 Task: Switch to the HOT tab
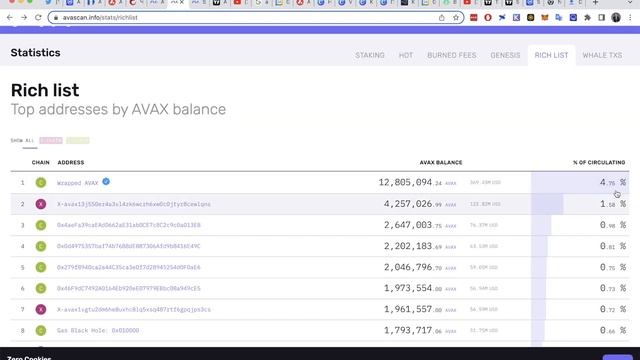pos(406,55)
